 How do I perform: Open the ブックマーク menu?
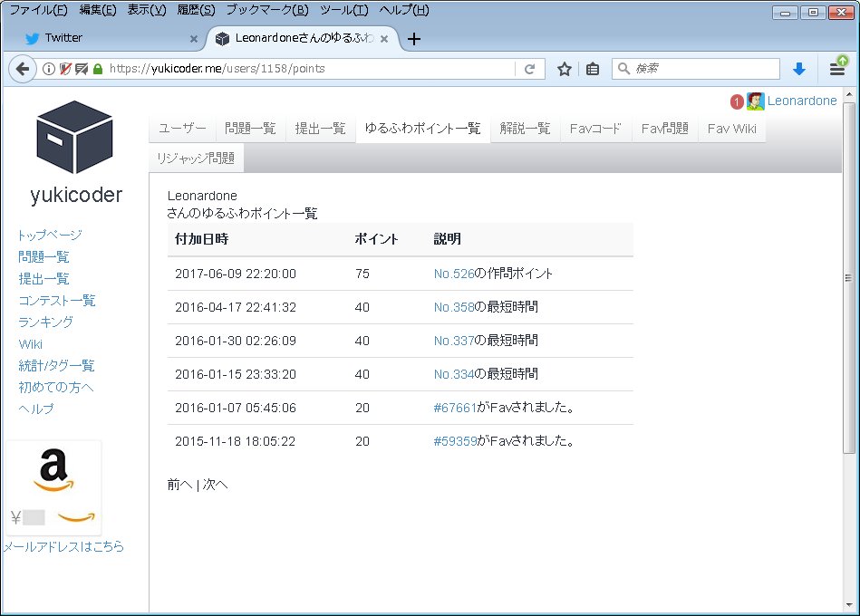(x=267, y=9)
